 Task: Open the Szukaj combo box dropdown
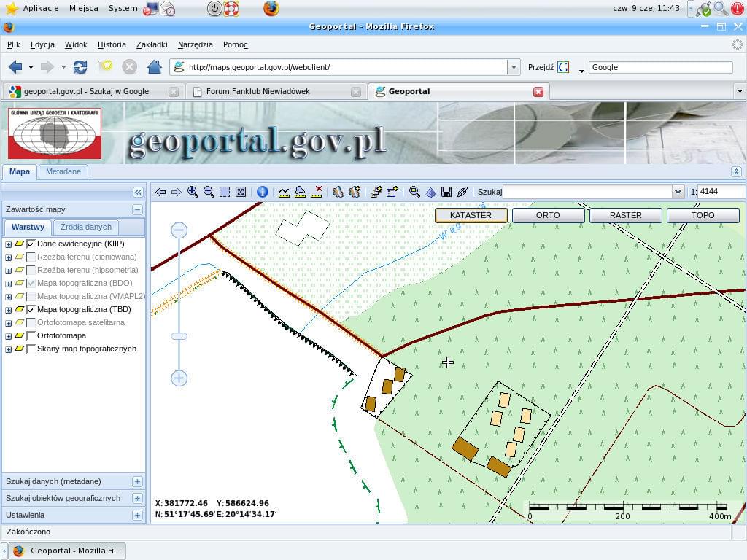coord(678,192)
